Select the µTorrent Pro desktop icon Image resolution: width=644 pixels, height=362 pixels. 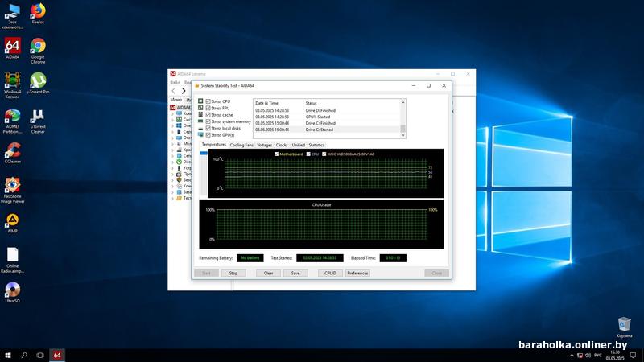point(38,84)
